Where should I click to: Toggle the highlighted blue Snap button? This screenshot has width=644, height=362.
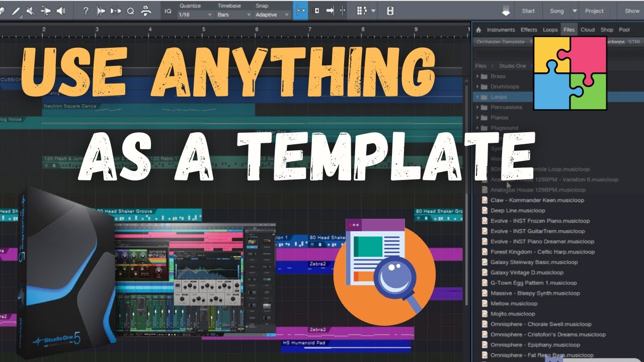tap(300, 11)
